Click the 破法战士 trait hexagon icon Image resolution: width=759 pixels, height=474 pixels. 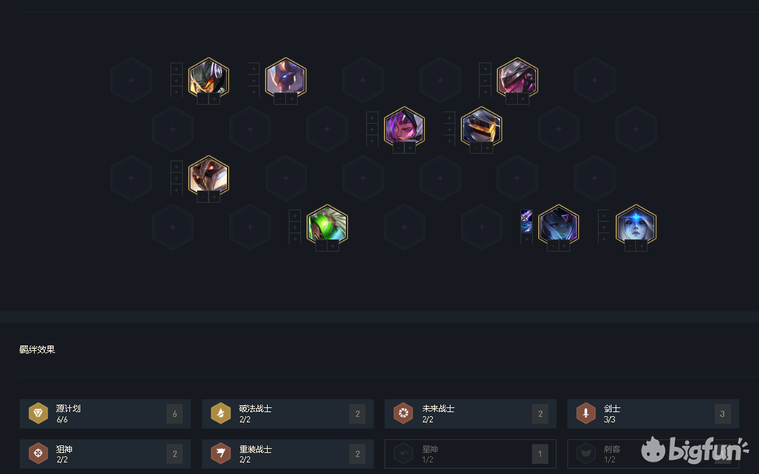[x=221, y=413]
